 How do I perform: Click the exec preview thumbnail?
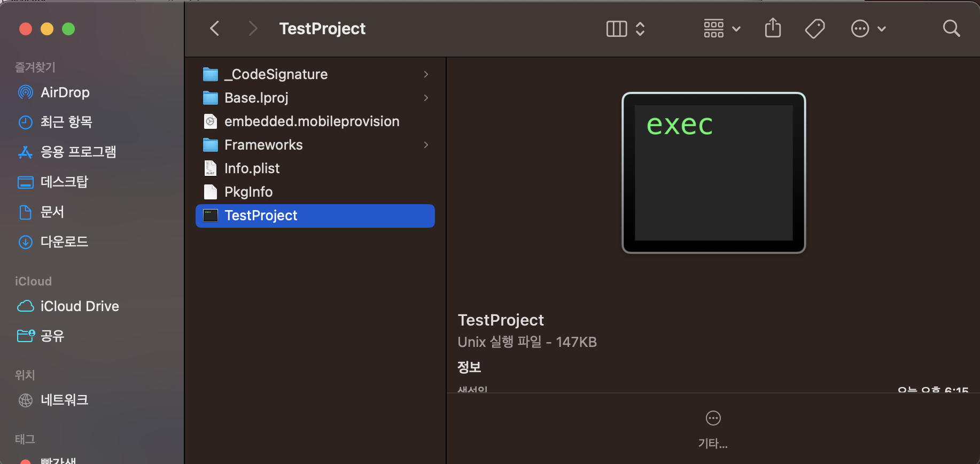tap(713, 173)
